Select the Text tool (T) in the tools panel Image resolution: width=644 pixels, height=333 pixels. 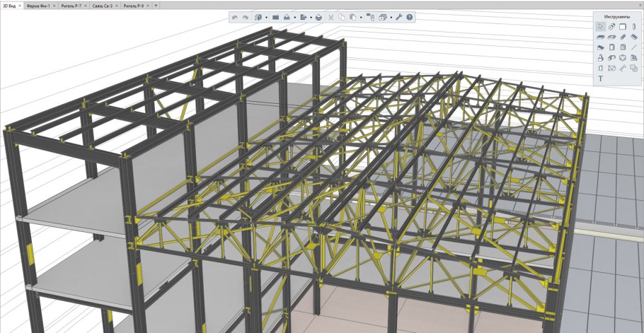[601, 78]
